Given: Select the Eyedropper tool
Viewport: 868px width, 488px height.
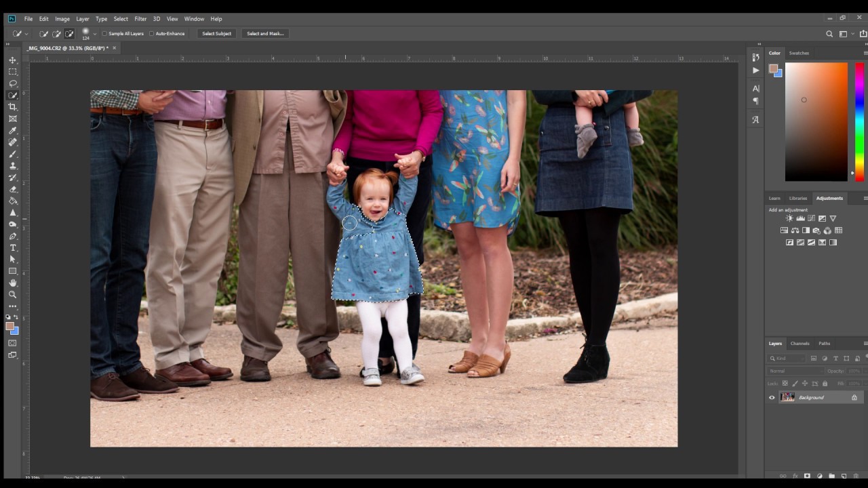Looking at the screenshot, I should point(13,131).
